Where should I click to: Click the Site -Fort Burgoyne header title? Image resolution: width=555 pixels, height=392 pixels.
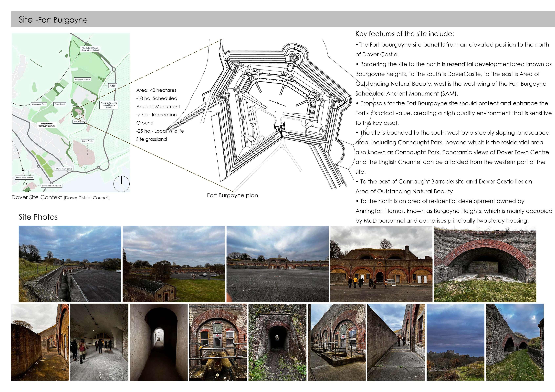point(53,20)
